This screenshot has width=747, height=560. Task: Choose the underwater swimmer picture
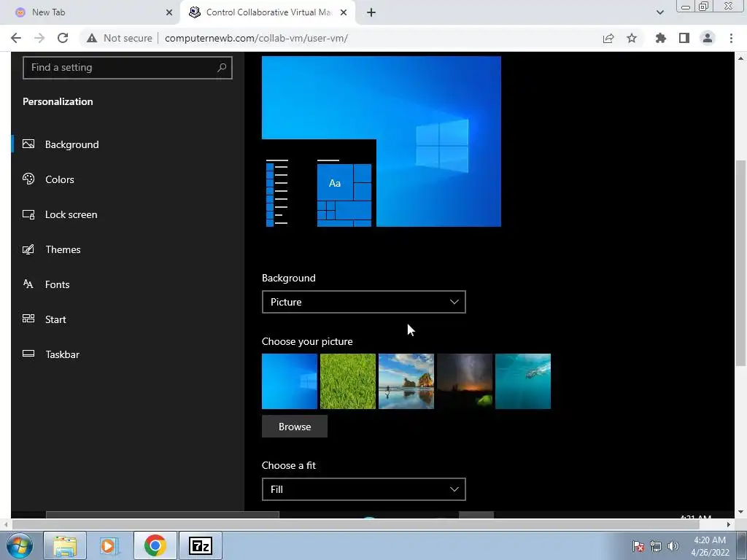click(x=522, y=381)
